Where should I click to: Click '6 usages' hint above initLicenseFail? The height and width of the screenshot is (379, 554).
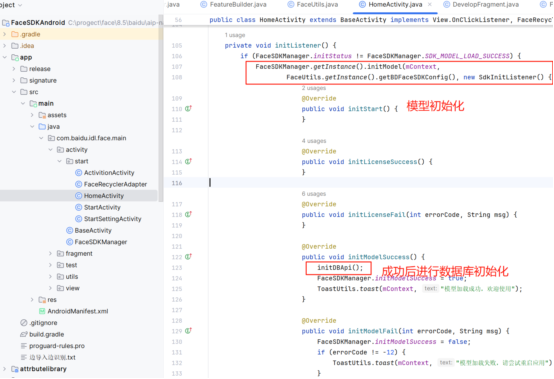point(314,194)
